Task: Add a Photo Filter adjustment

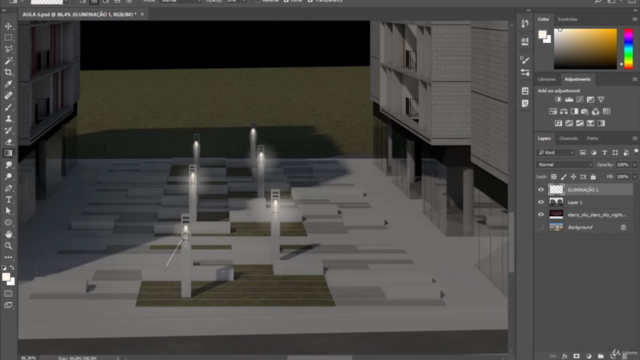Action: (585, 111)
